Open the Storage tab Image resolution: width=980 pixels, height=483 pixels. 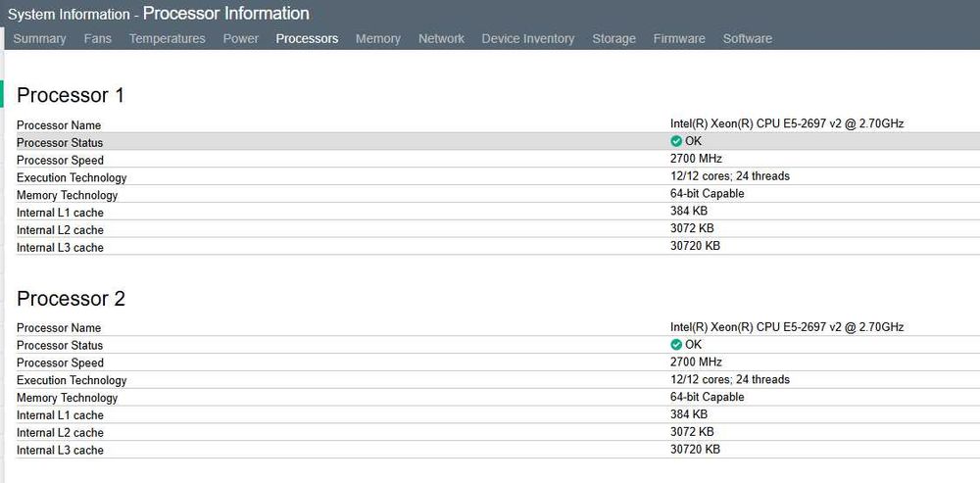click(x=614, y=39)
